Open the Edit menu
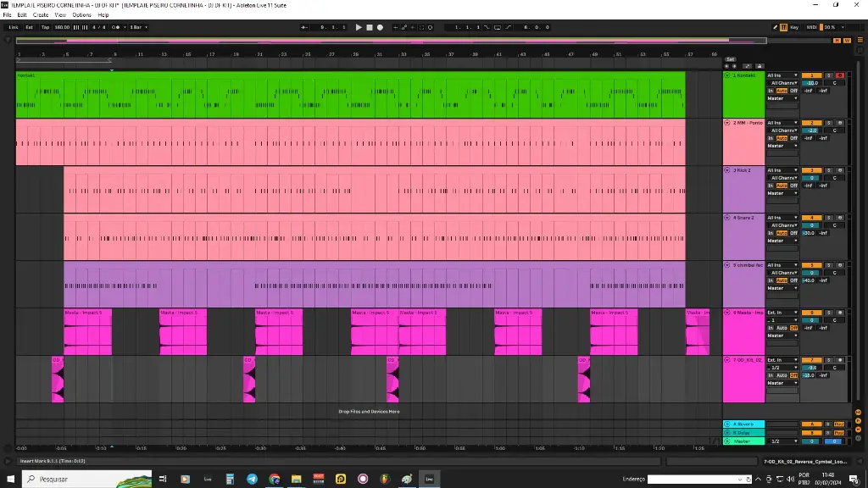The image size is (868, 488). point(21,15)
